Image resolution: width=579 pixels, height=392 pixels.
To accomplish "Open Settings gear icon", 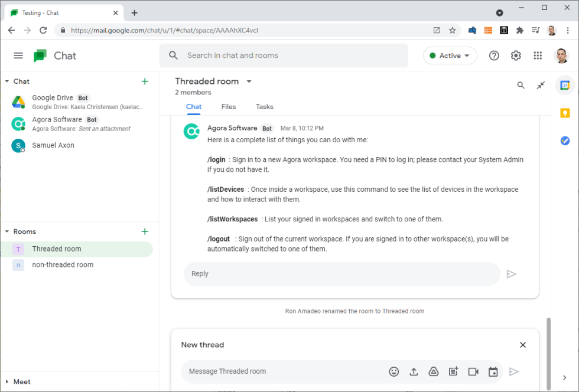I will 516,55.
